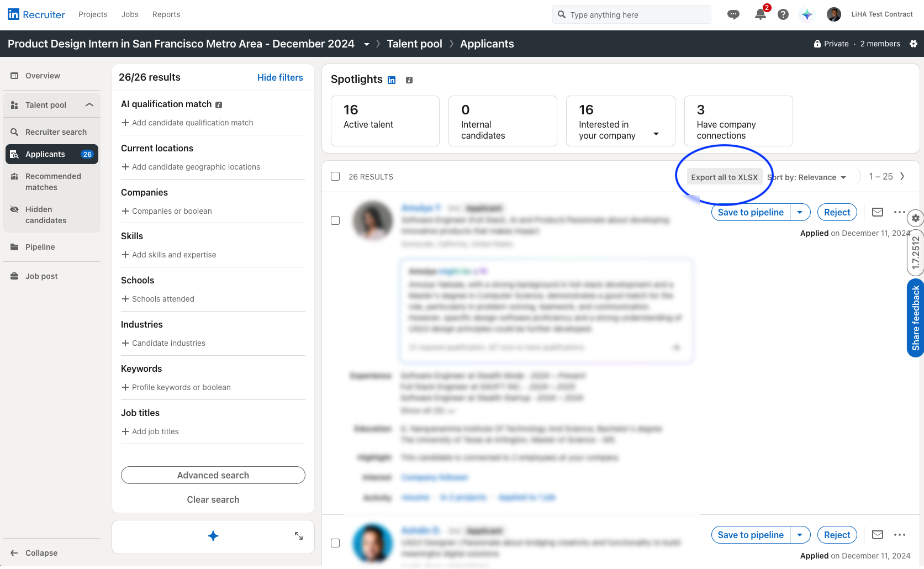Select Have company connections spotlight card

[x=738, y=121]
